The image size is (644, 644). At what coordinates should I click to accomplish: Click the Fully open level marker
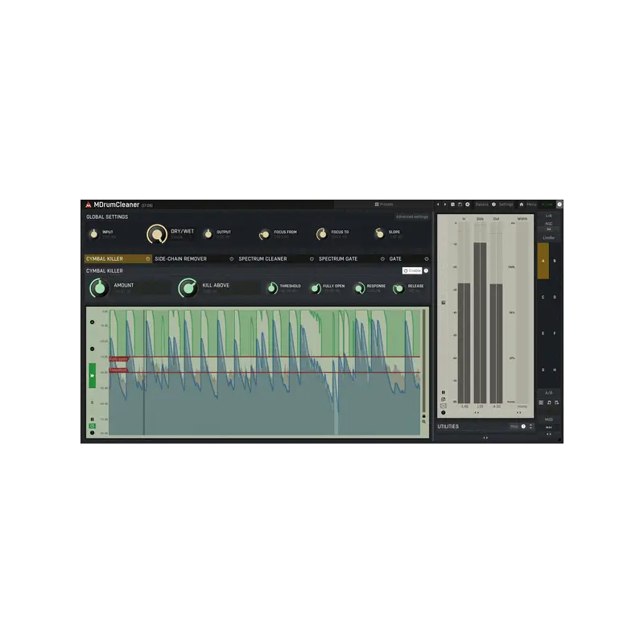pos(118,359)
